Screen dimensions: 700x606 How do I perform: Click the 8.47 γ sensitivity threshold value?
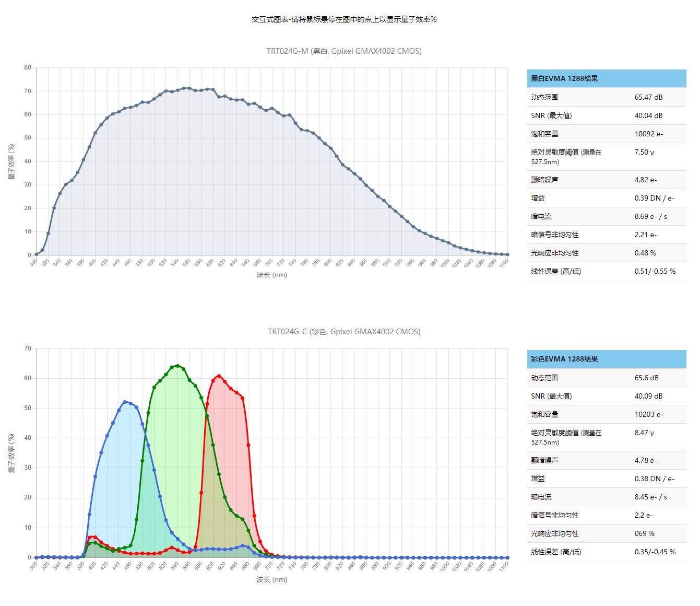tap(644, 433)
